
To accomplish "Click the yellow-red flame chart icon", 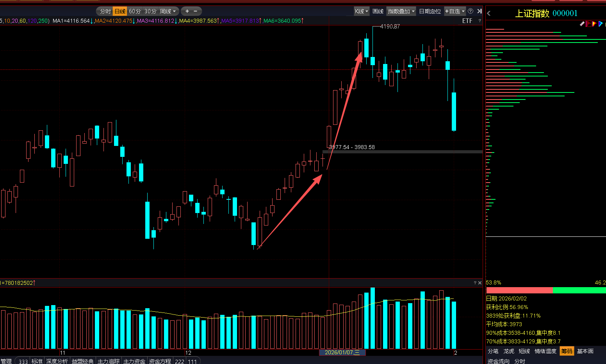I will point(594,24).
